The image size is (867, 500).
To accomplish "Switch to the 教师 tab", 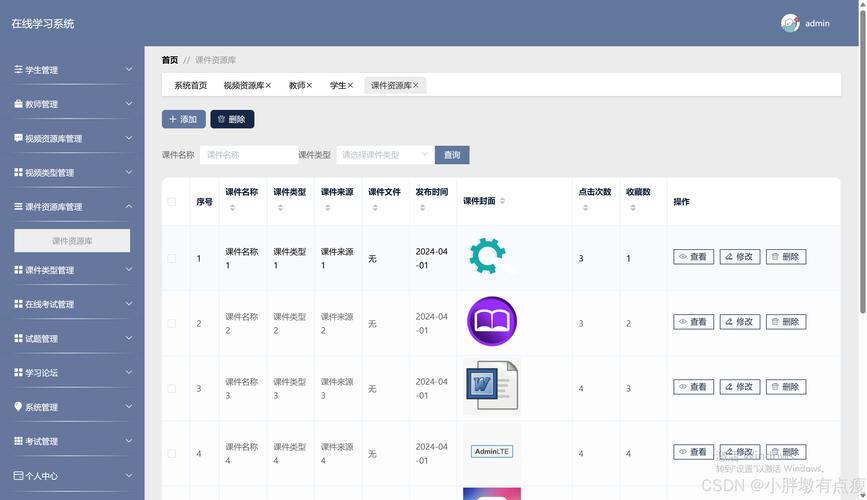I will [297, 85].
